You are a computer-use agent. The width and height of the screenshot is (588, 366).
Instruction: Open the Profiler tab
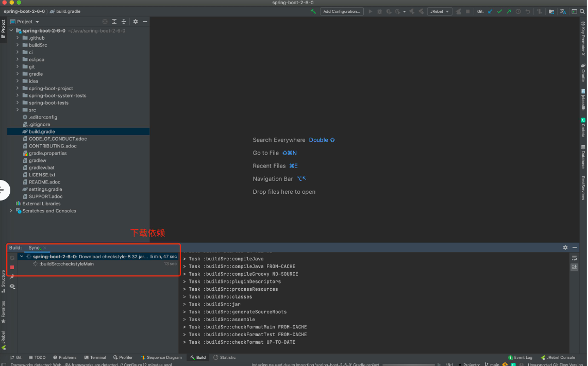(x=123, y=357)
